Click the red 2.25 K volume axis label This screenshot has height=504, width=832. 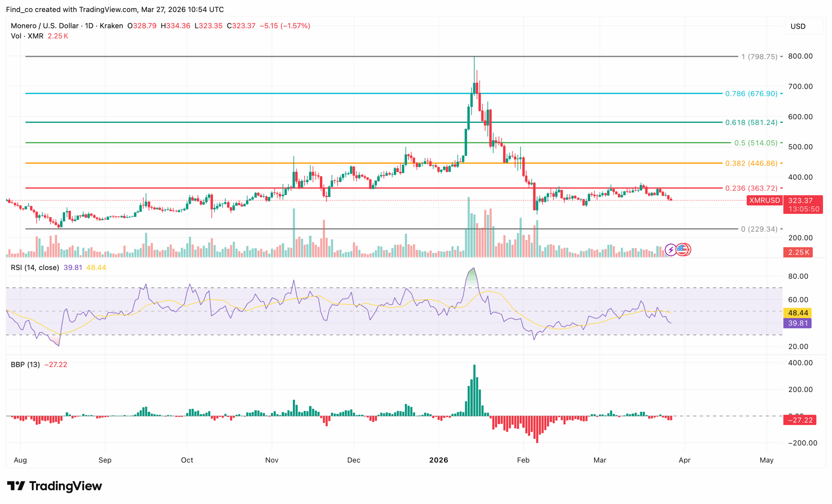tap(798, 252)
